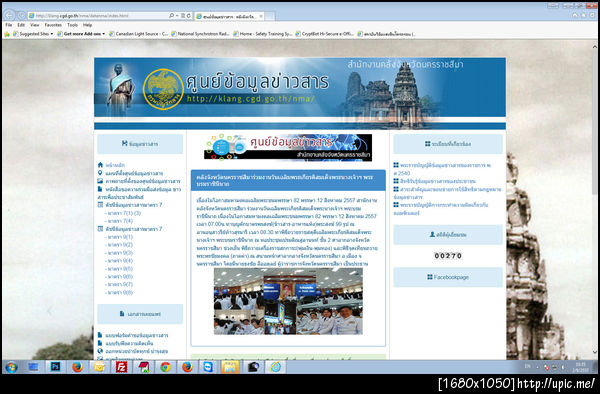Open the File menu
The image size is (600, 394).
[x=9, y=25]
